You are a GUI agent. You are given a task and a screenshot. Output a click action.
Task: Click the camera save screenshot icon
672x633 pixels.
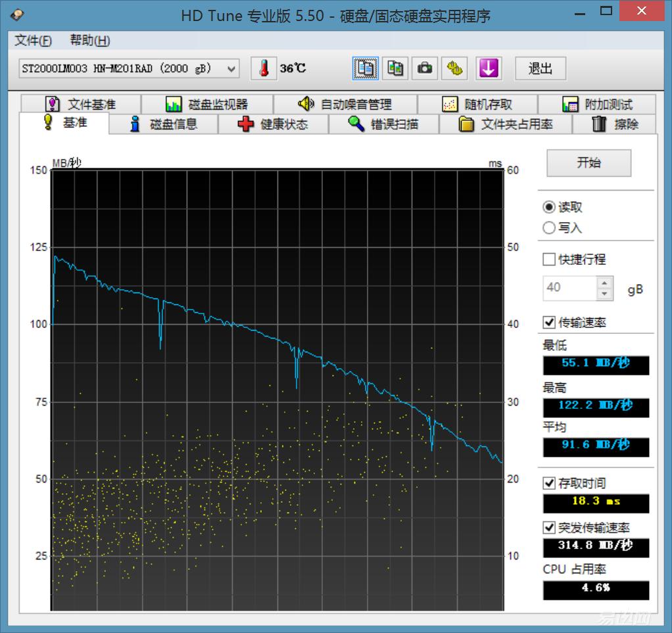[x=425, y=68]
